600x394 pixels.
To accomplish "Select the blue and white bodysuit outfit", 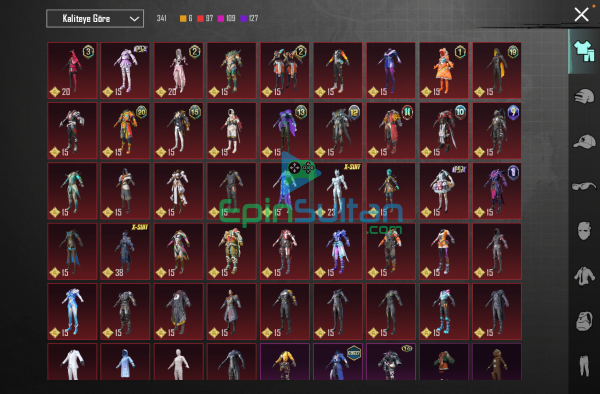I will coord(72,311).
